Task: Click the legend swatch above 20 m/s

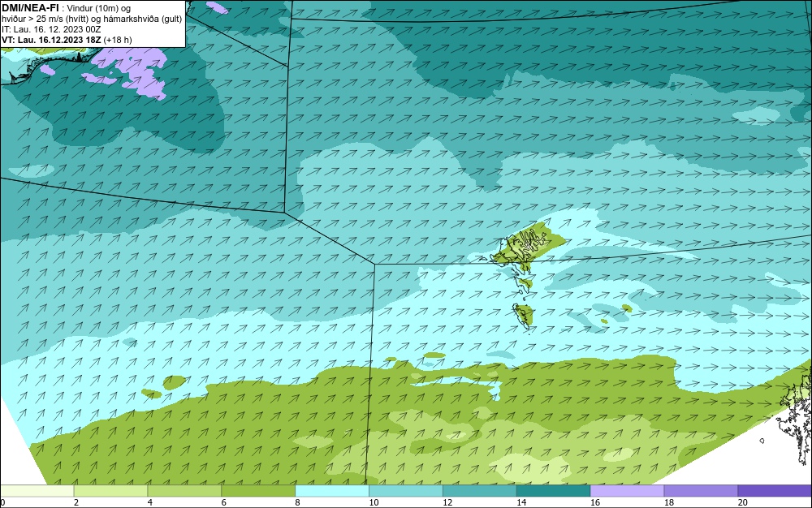Action: [x=775, y=491]
